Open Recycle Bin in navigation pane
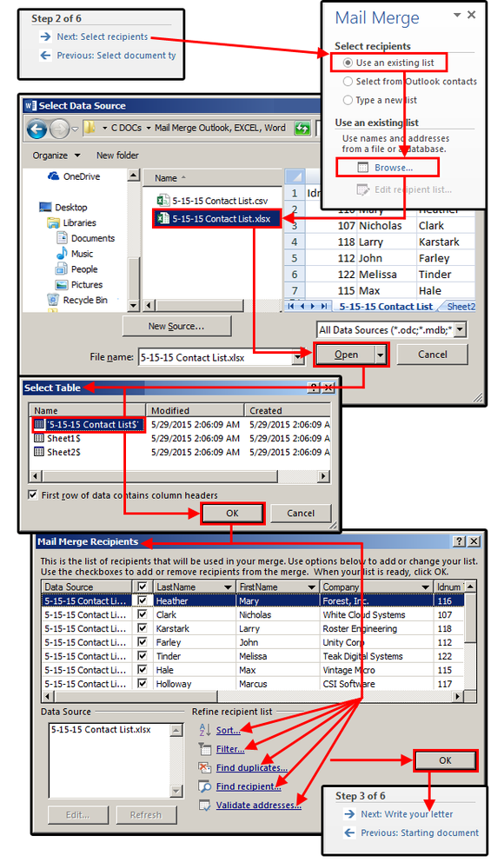 click(x=77, y=300)
